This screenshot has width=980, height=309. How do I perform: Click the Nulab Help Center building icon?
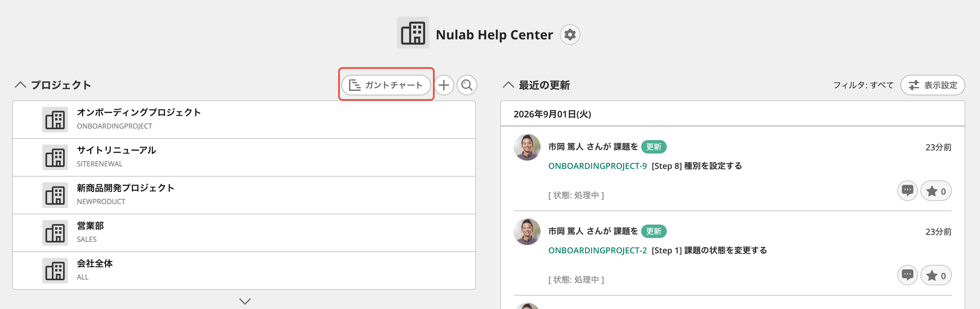[x=413, y=33]
